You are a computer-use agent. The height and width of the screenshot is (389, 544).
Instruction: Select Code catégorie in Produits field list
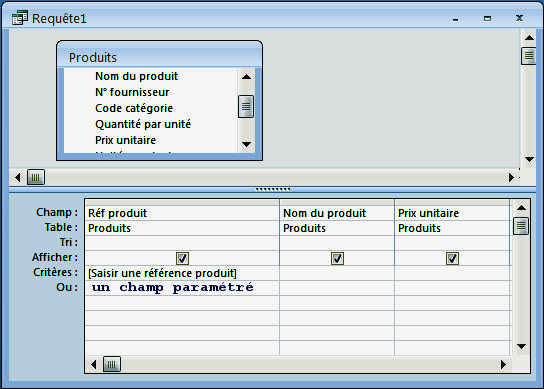134,108
